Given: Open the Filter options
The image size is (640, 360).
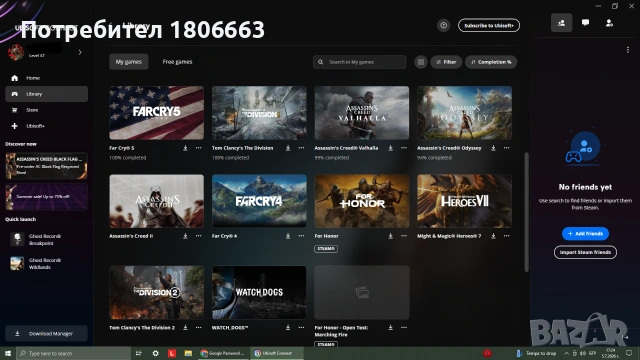Looking at the screenshot, I should click(x=446, y=62).
